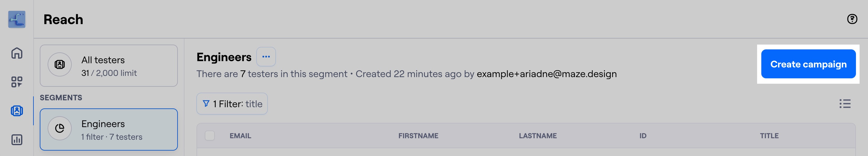
Task: Click the help question mark icon
Action: (852, 19)
